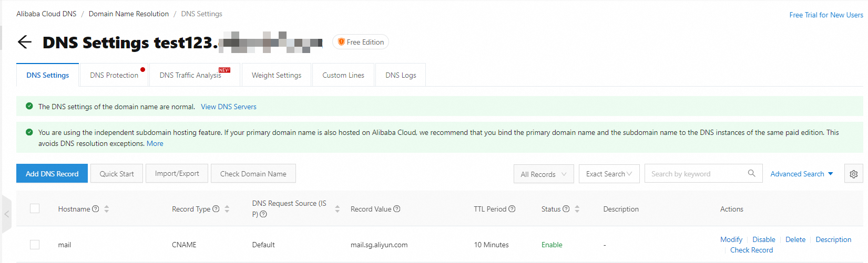Image resolution: width=868 pixels, height=263 pixels.
Task: Open the Weight Settings tab
Action: (277, 75)
